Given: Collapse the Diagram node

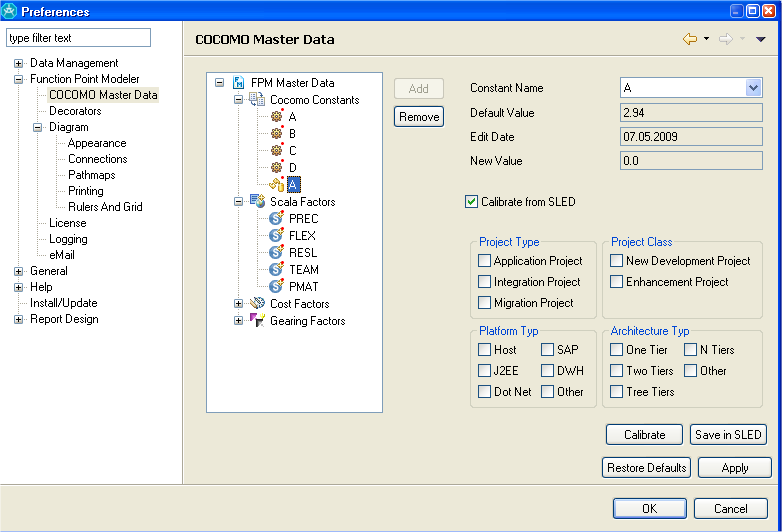Looking at the screenshot, I should [37, 127].
